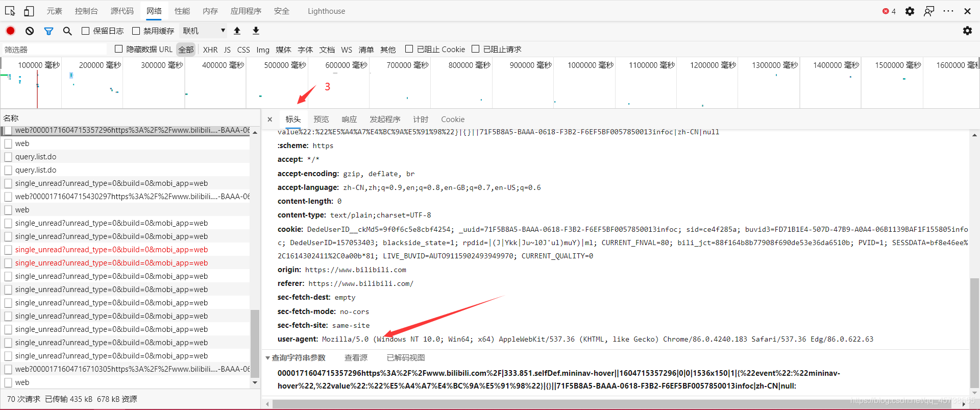Collapse the 查询字符串参数 section
980x410 pixels.
click(268, 358)
